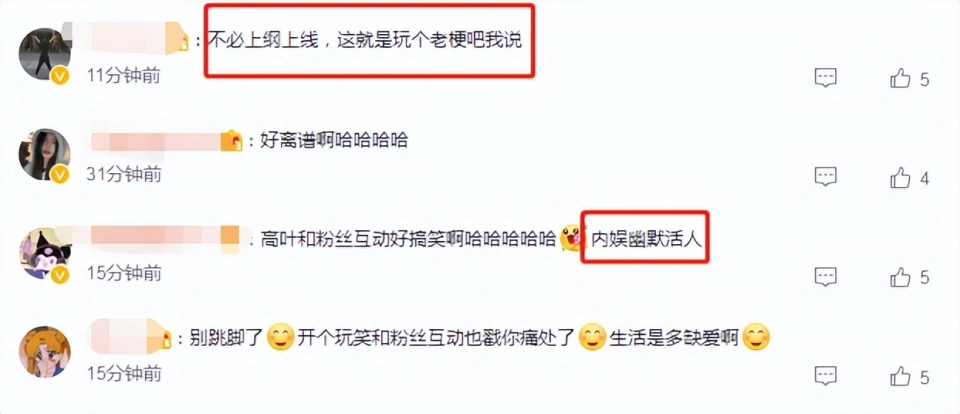Open the first commenter's dark avatar
The width and height of the screenshot is (960, 414).
point(44,53)
